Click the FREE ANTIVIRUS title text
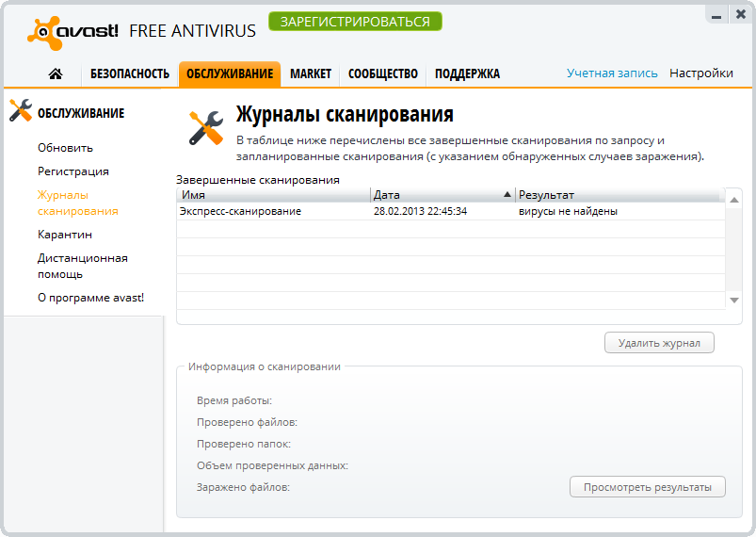 pos(192,31)
